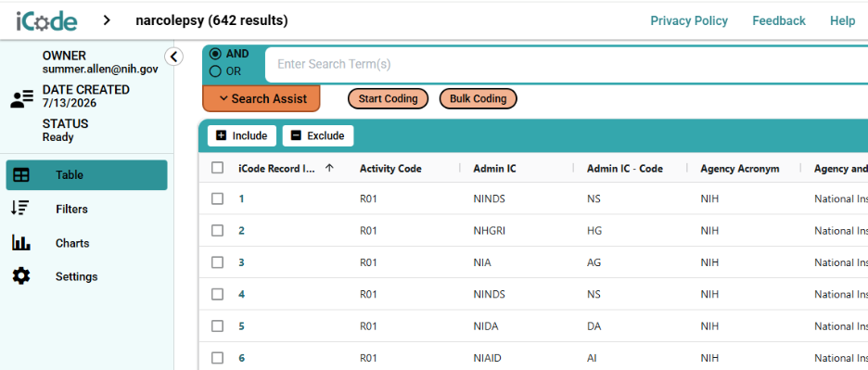Check the box for record 2

pos(218,230)
